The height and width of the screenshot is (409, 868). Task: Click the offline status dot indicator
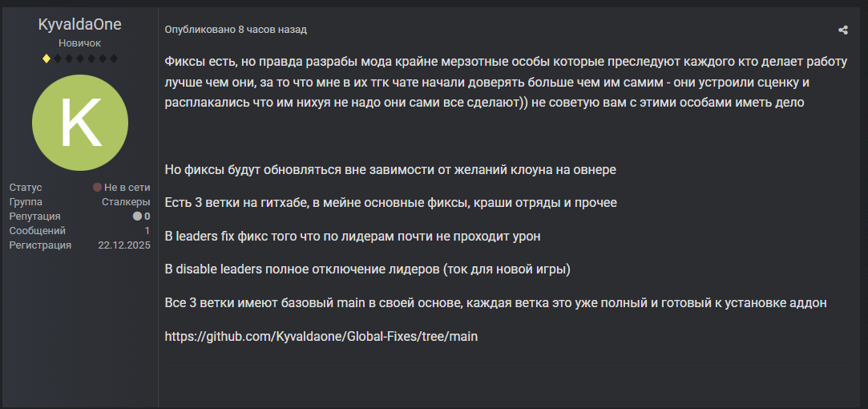pyautogui.click(x=97, y=188)
